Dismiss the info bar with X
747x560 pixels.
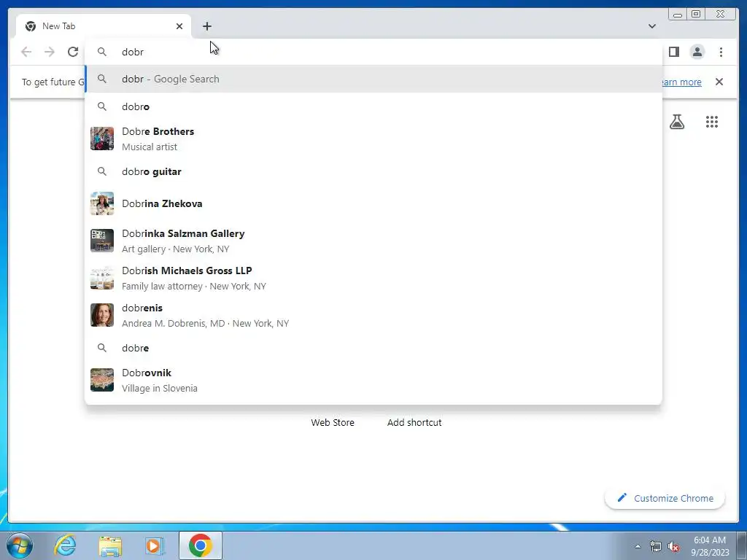[x=719, y=82]
